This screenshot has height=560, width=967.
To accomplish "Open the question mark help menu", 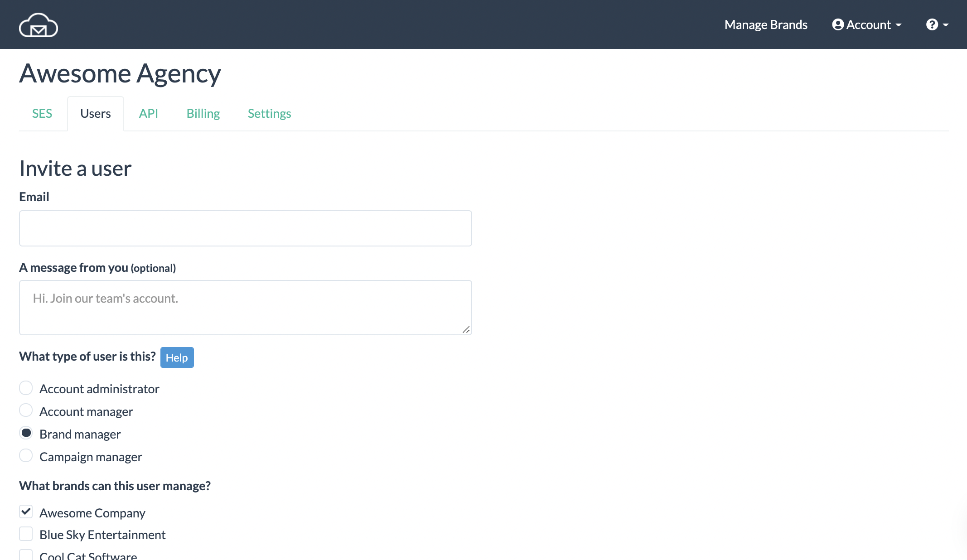I will (932, 24).
